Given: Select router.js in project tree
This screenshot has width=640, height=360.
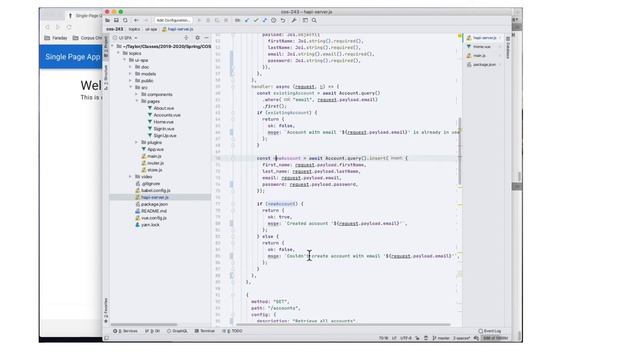Looking at the screenshot, I should (152, 163).
